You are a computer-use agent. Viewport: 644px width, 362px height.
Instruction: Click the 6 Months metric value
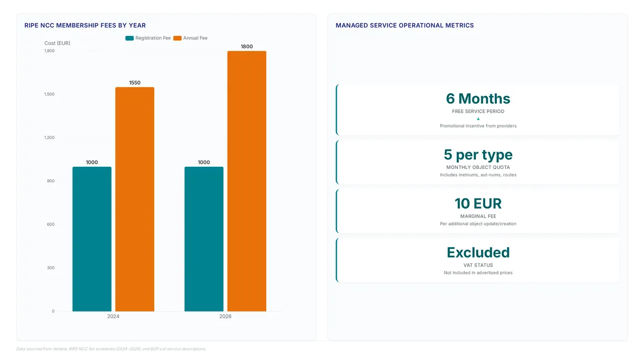point(478,99)
